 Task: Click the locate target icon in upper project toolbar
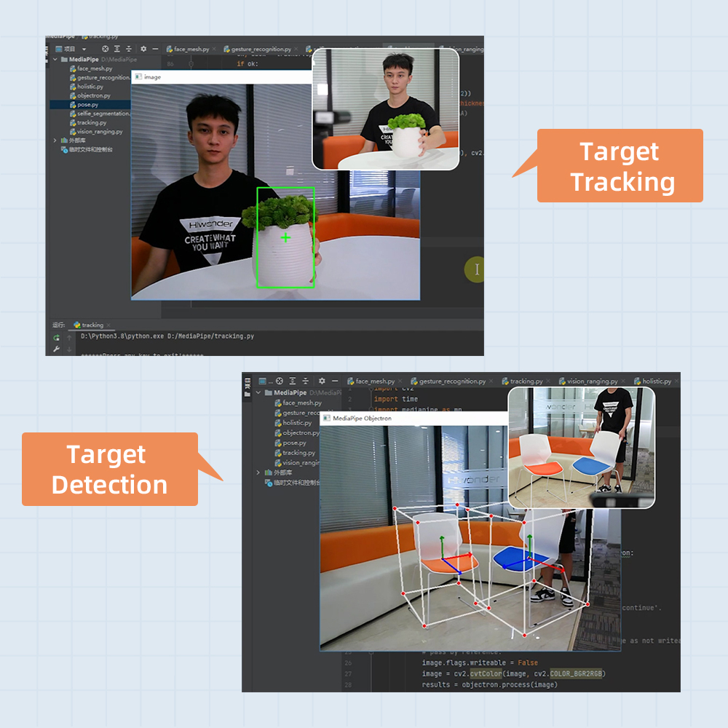(105, 49)
